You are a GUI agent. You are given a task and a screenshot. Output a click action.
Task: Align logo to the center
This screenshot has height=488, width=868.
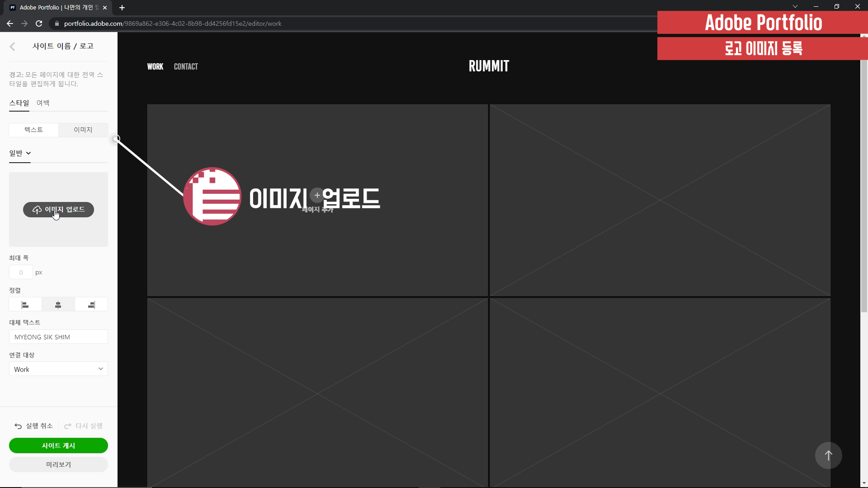(x=58, y=305)
